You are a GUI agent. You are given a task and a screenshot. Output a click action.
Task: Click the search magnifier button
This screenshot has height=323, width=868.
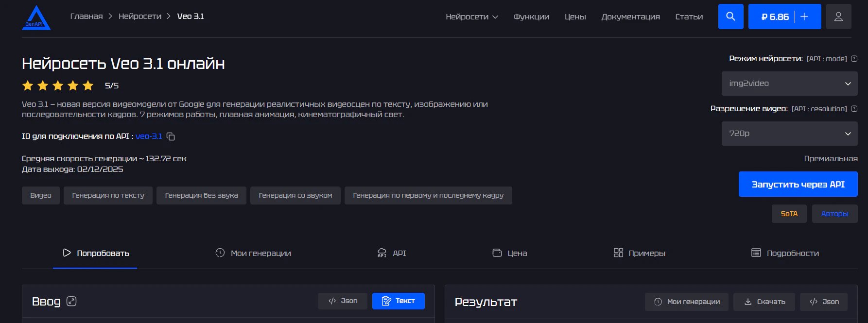pos(730,17)
